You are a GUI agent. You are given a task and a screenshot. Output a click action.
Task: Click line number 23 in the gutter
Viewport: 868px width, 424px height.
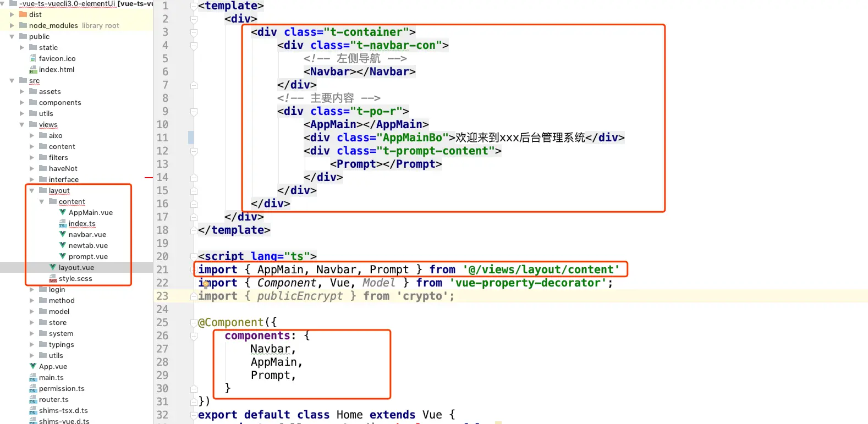[162, 296]
